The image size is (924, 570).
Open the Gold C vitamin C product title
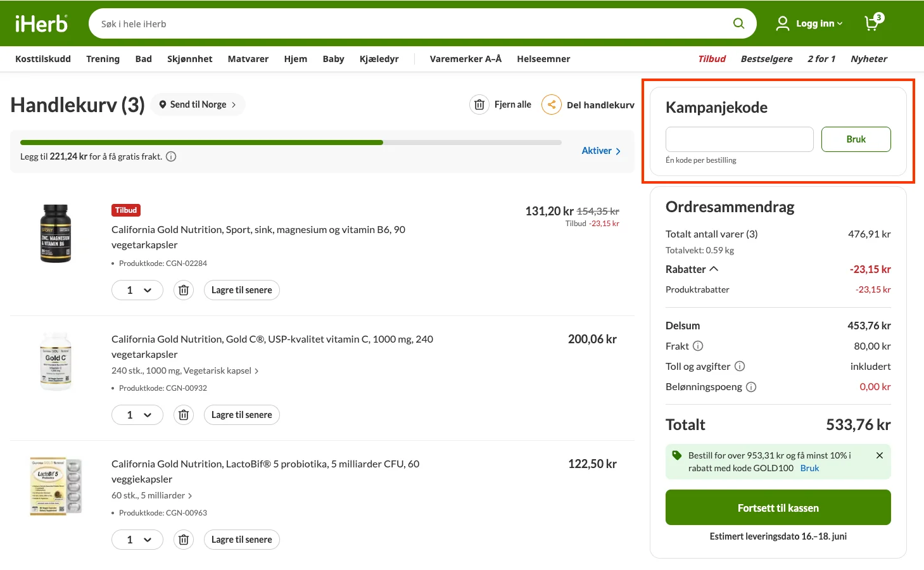click(272, 346)
